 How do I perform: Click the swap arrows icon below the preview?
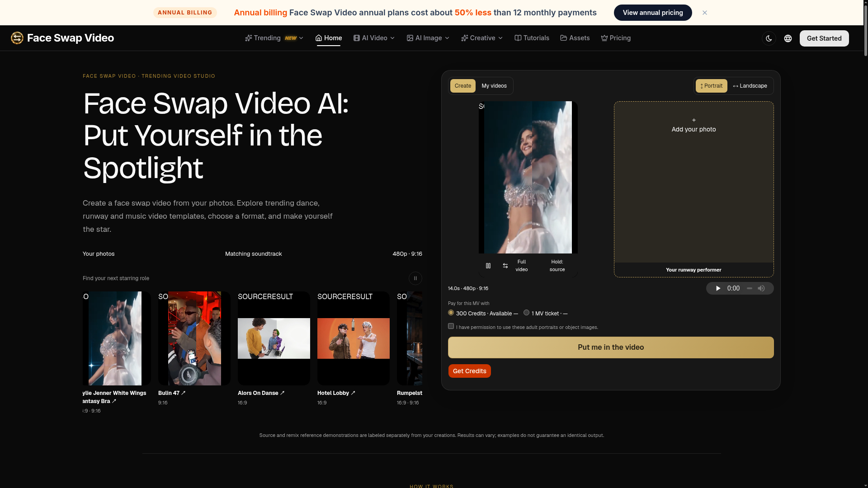[x=505, y=266]
